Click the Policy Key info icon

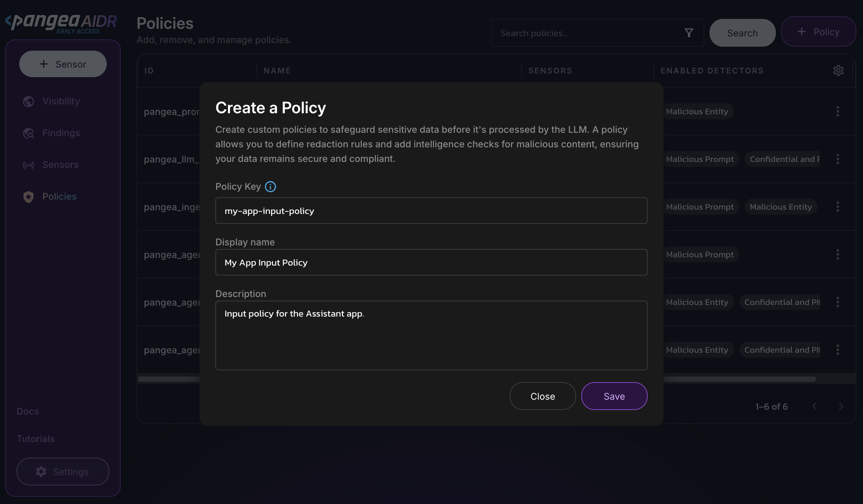point(270,186)
